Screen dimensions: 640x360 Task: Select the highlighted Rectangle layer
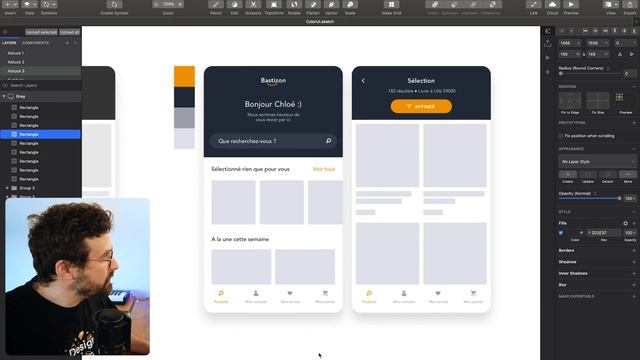tap(41, 134)
